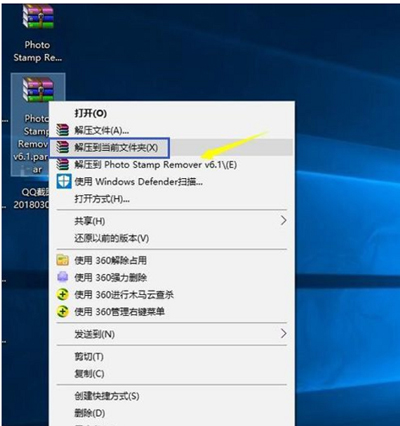Click WinRAR icon beside 解压到 Photo Stamp Remover v6.1
The width and height of the screenshot is (400, 426).
tap(62, 164)
